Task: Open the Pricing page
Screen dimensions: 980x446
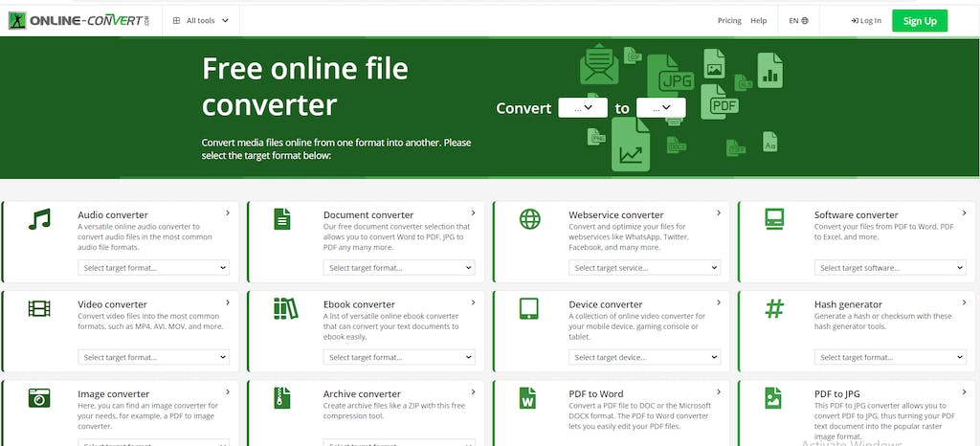Action: (x=729, y=21)
